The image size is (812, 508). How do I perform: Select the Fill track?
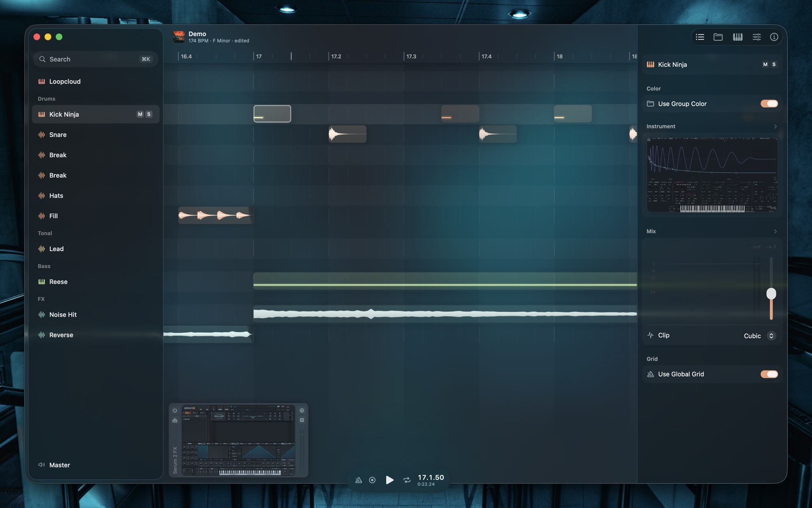pyautogui.click(x=96, y=216)
